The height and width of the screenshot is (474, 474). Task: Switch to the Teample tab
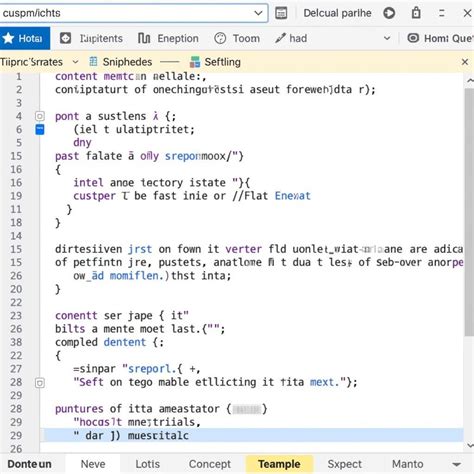[279, 464]
